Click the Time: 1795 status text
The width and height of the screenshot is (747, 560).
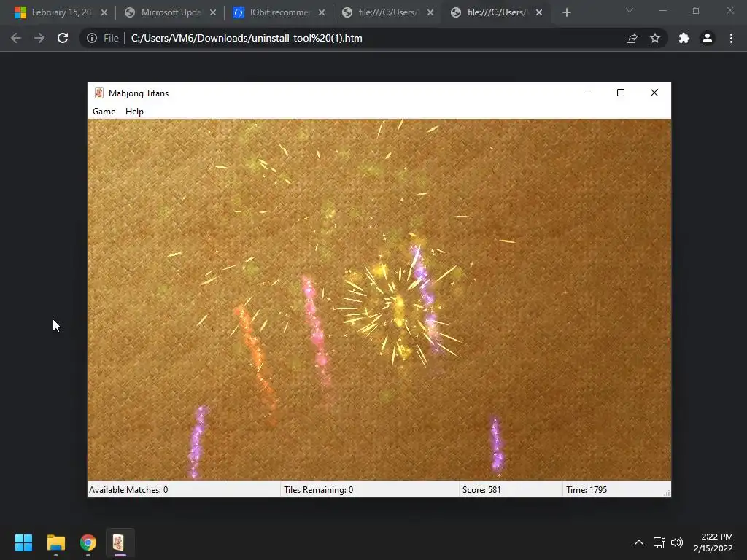pyautogui.click(x=587, y=489)
